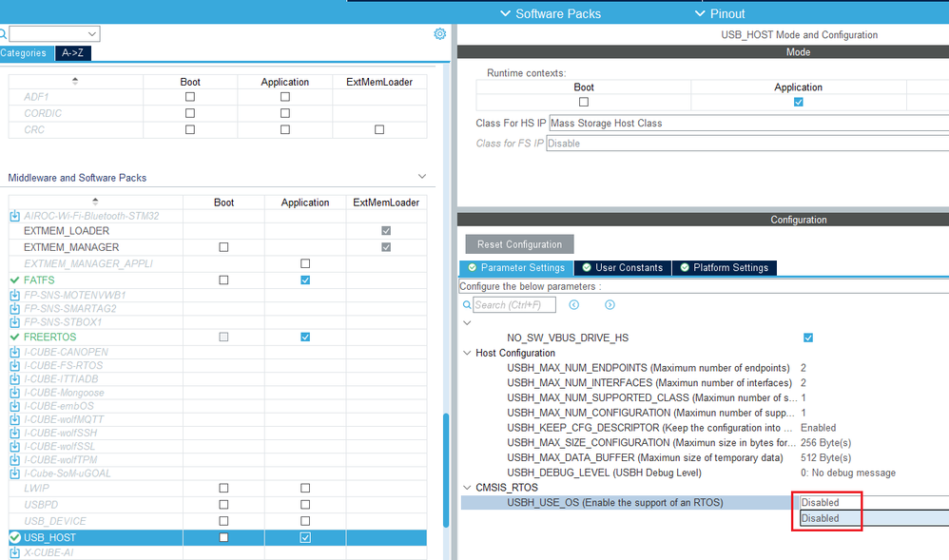This screenshot has width=949, height=560.
Task: Open the USBH_USE_OS value dropdown
Action: point(874,503)
